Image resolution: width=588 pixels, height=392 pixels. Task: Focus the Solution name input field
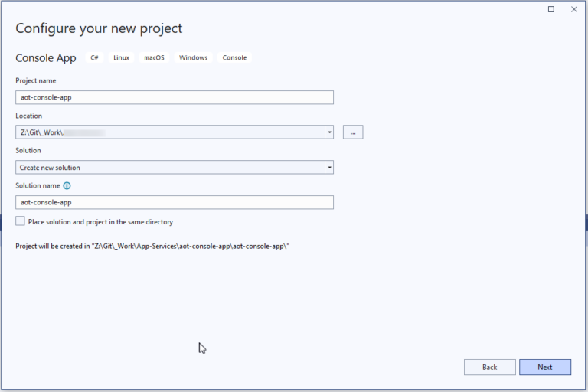click(x=175, y=202)
